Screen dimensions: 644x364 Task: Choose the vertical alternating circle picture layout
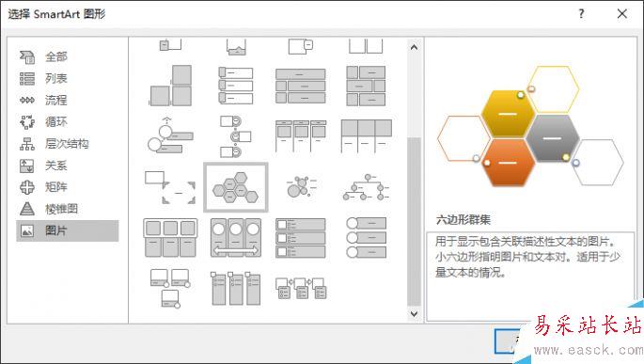point(236,136)
